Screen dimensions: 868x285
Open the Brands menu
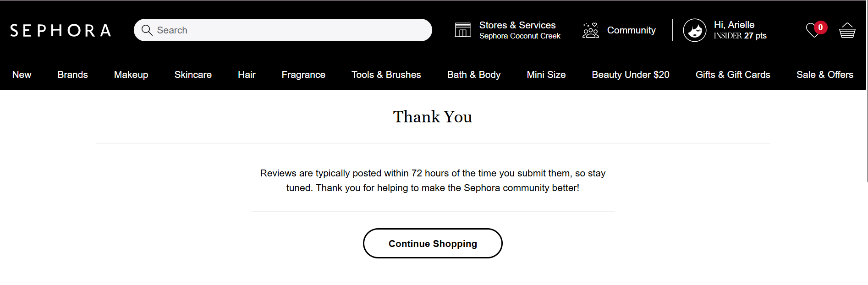[x=72, y=75]
